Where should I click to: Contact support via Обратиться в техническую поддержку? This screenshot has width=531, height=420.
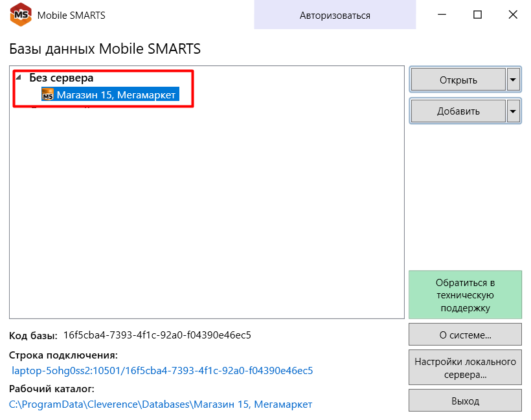pyautogui.click(x=465, y=295)
